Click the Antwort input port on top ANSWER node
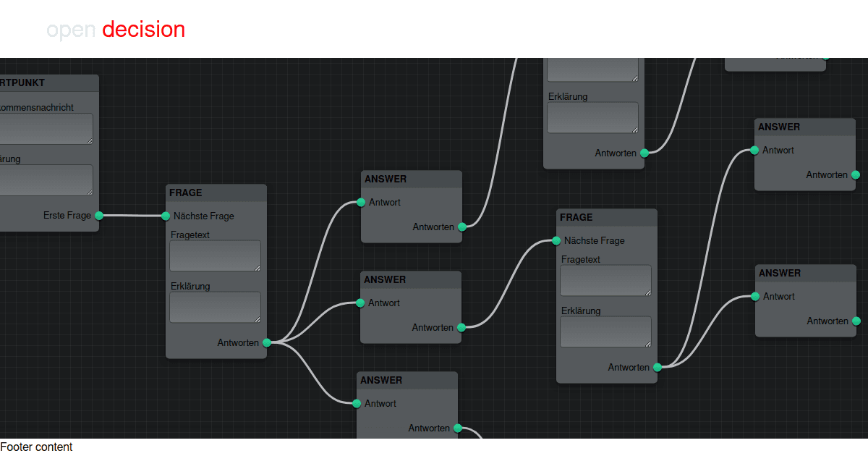 (x=360, y=202)
